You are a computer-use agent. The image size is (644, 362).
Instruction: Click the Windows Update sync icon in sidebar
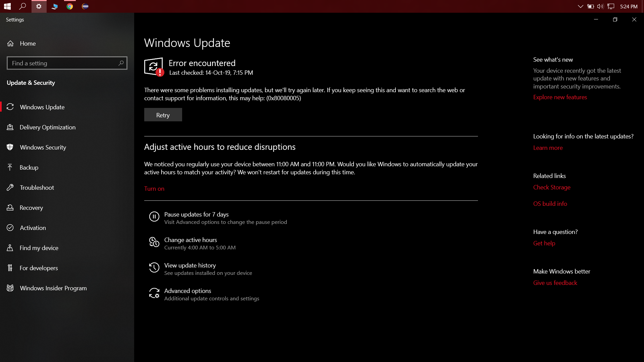10,107
